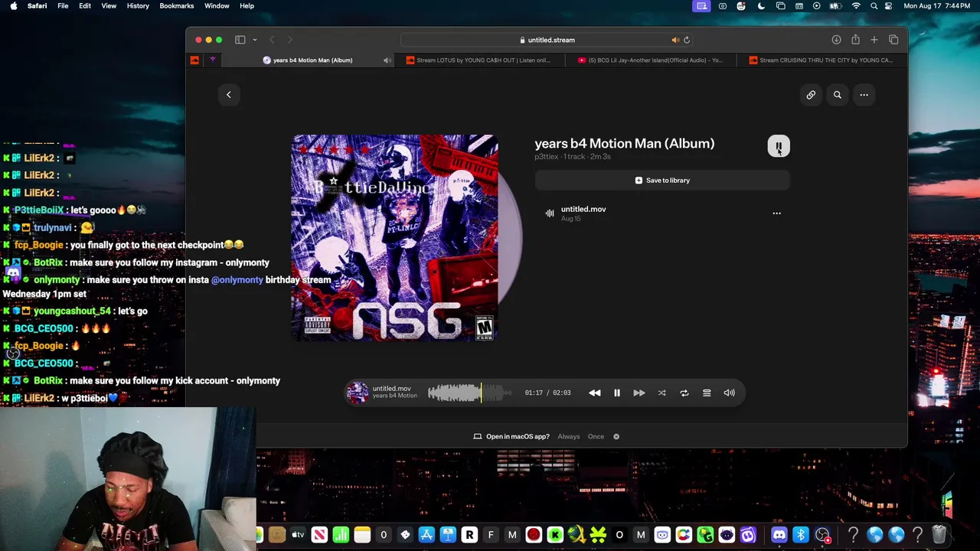Copy the album share link icon
Screen dimensions: 980x551
(811, 95)
